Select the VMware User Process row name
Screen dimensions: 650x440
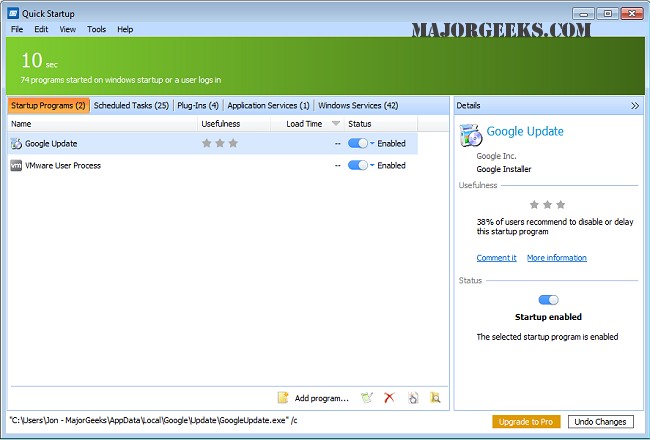pyautogui.click(x=63, y=165)
